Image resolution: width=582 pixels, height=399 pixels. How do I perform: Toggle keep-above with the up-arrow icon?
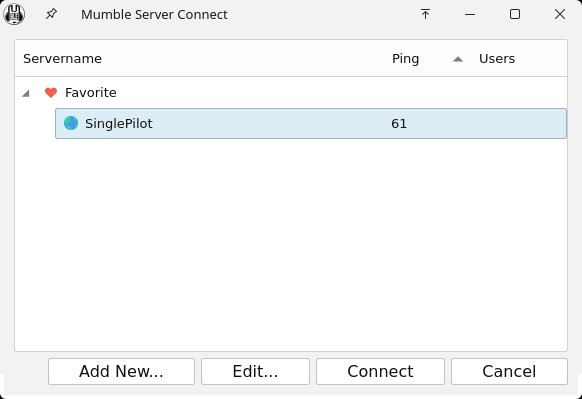tap(425, 14)
